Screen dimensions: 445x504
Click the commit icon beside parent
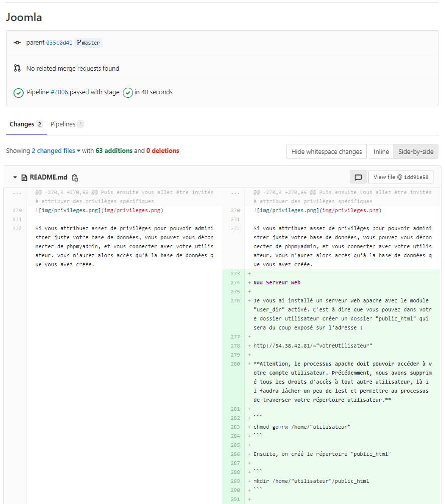[18, 43]
